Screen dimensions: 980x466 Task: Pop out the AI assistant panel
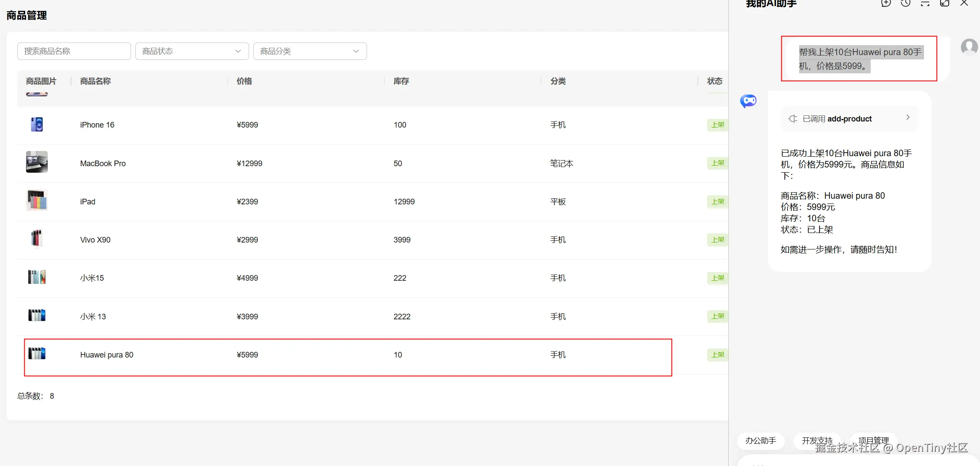pos(944,3)
